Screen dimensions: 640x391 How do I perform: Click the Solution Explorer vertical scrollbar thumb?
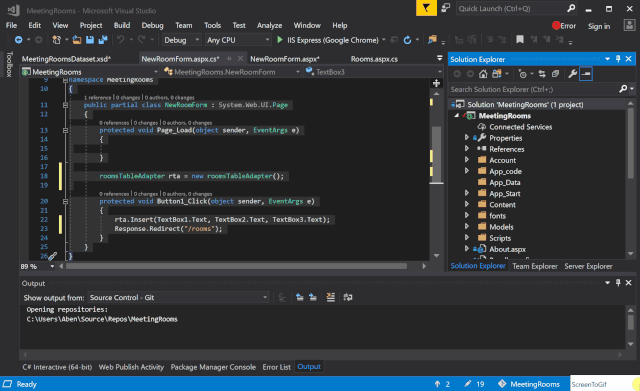click(631, 143)
